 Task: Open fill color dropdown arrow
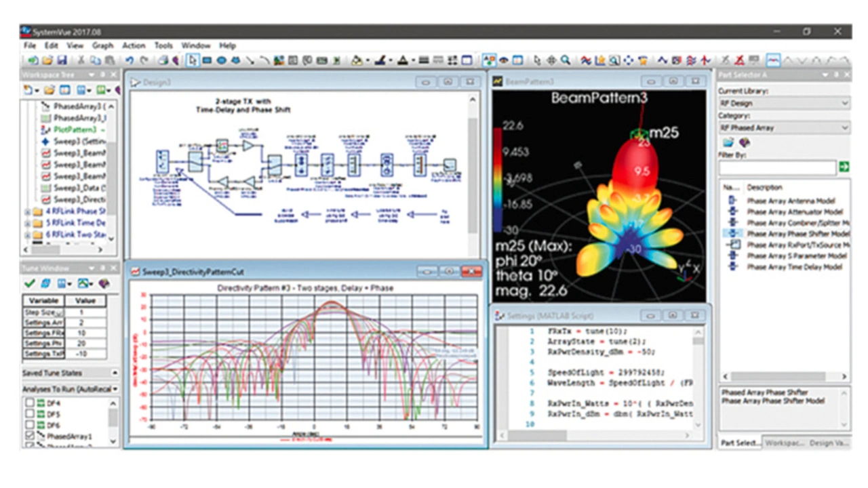point(368,60)
